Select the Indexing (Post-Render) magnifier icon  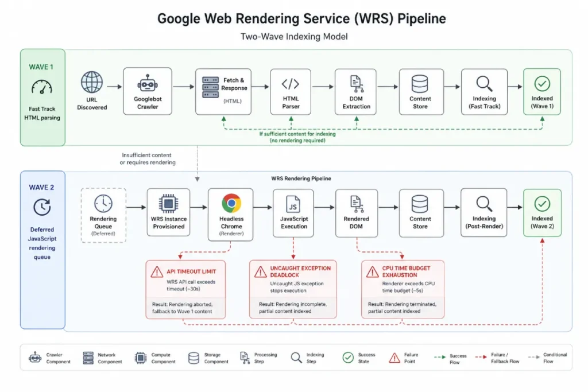click(x=484, y=204)
